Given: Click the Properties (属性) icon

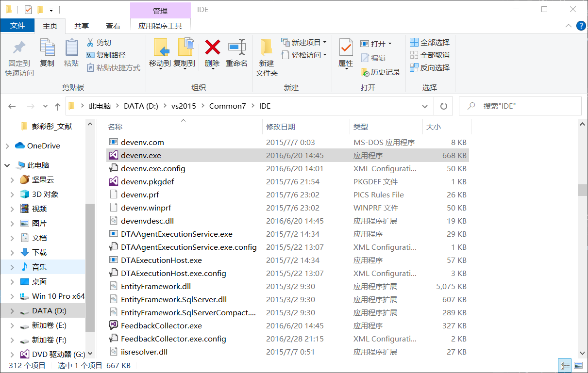Looking at the screenshot, I should click(346, 48).
